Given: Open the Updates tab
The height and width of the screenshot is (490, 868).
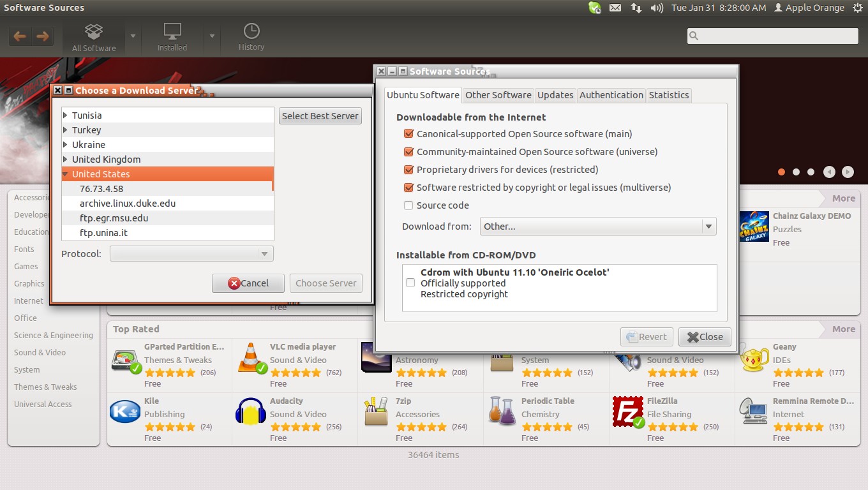Looking at the screenshot, I should [x=555, y=95].
